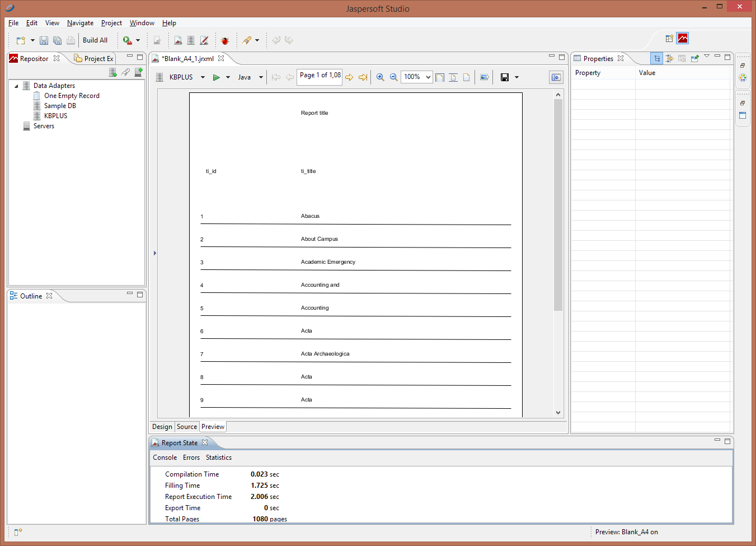Click the red bug debug icon

click(225, 40)
